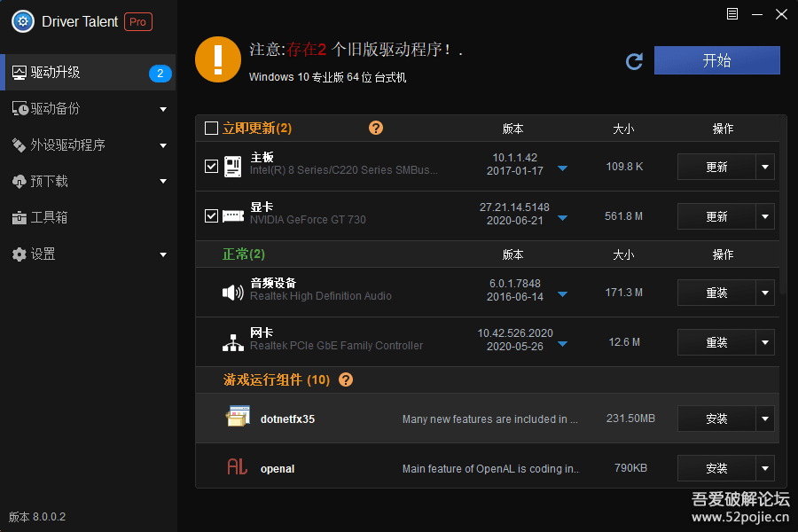The image size is (798, 532).
Task: Click the 音频设备 speaker icon
Action: click(x=233, y=293)
